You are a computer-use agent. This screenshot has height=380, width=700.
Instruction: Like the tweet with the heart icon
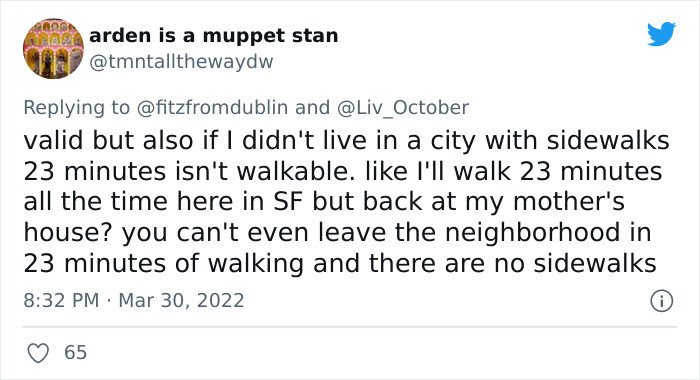(x=38, y=353)
